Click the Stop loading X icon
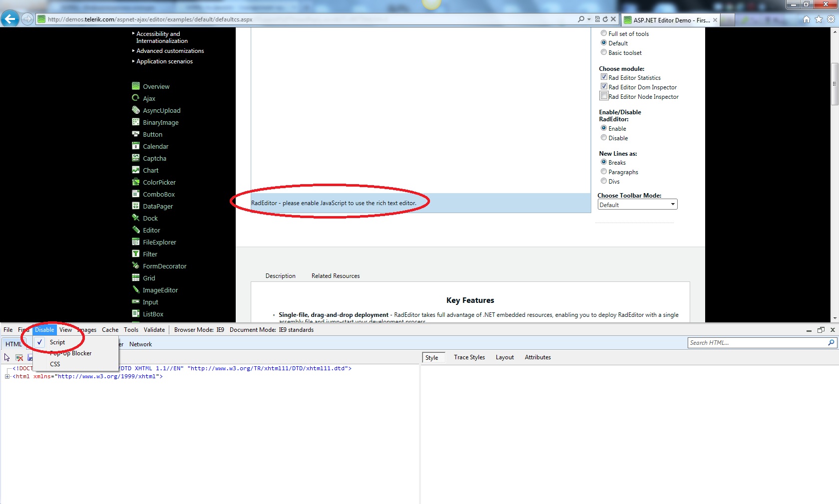This screenshot has height=504, width=839. (613, 19)
